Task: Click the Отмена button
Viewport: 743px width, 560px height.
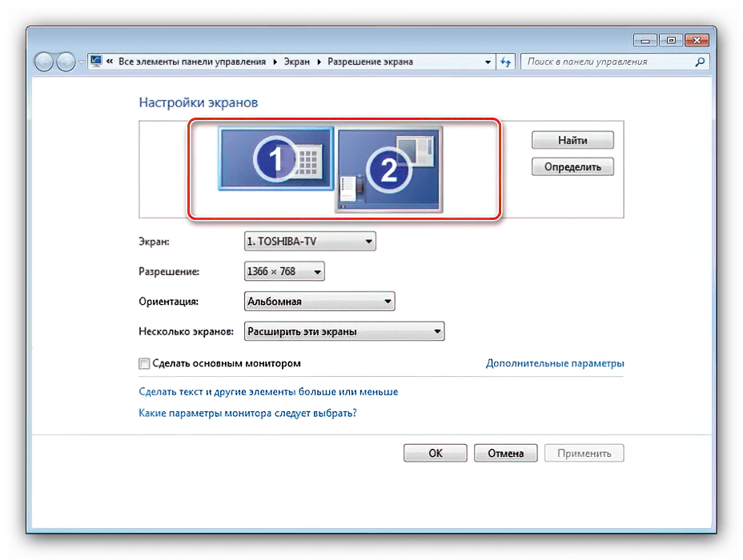Action: [505, 453]
